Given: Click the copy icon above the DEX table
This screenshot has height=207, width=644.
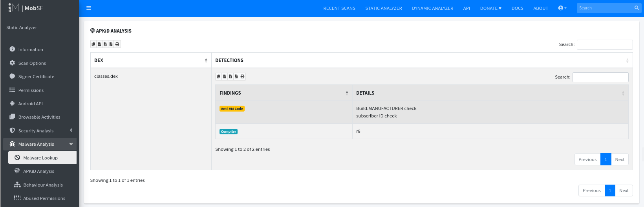Looking at the screenshot, I should pyautogui.click(x=93, y=44).
